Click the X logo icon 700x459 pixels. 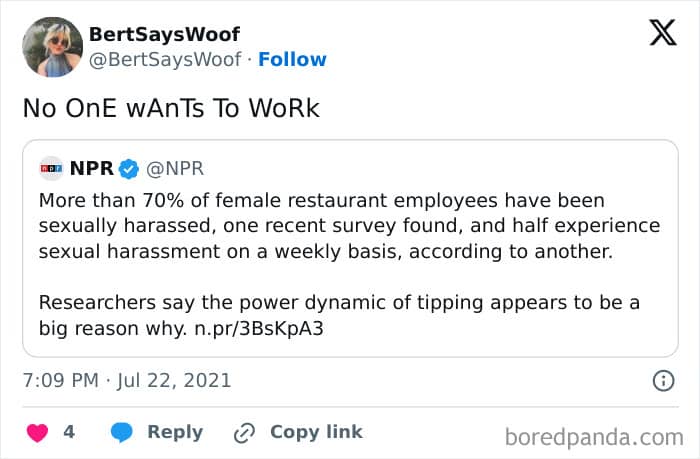662,34
